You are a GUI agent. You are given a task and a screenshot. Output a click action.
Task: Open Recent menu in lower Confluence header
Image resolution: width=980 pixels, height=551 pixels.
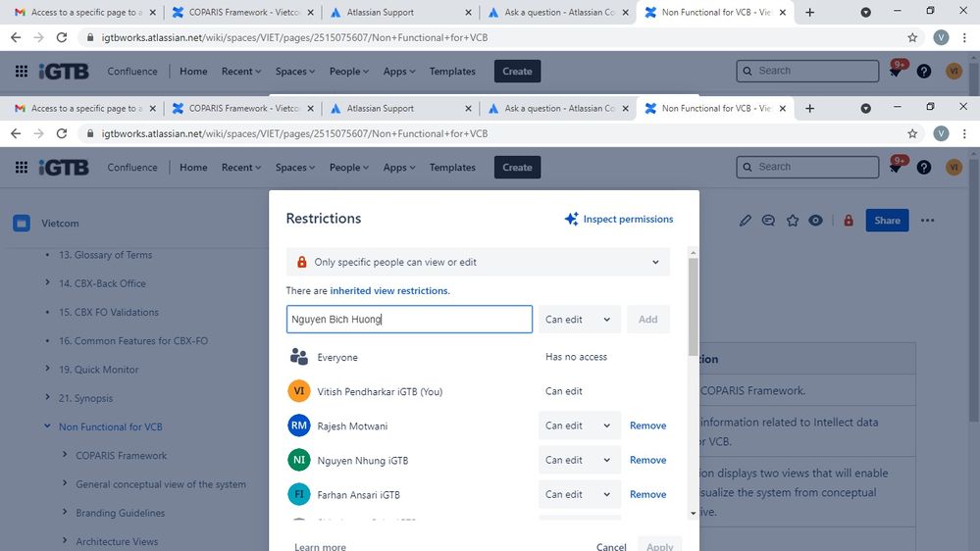pos(241,168)
